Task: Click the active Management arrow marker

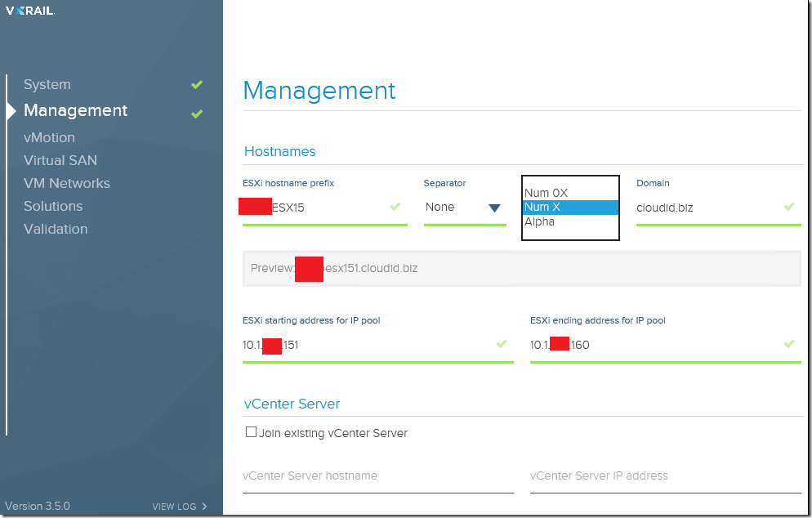Action: click(11, 111)
